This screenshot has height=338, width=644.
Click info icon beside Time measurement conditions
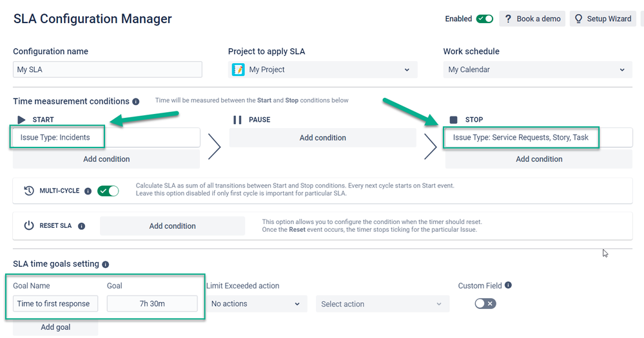click(135, 102)
